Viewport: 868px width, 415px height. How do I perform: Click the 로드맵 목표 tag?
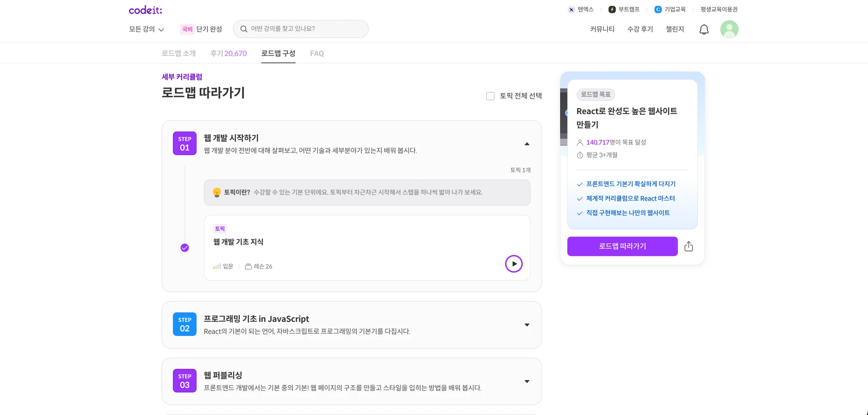[x=595, y=94]
